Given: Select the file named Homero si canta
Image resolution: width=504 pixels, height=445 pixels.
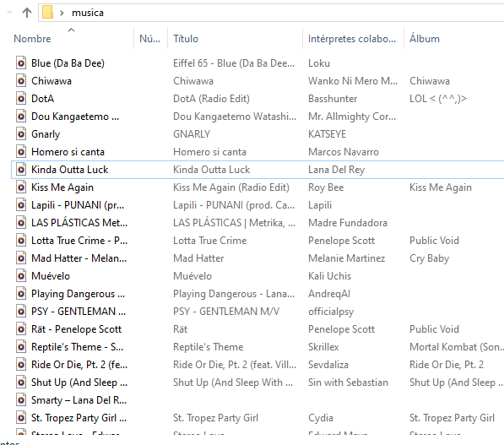Looking at the screenshot, I should click(x=68, y=151).
